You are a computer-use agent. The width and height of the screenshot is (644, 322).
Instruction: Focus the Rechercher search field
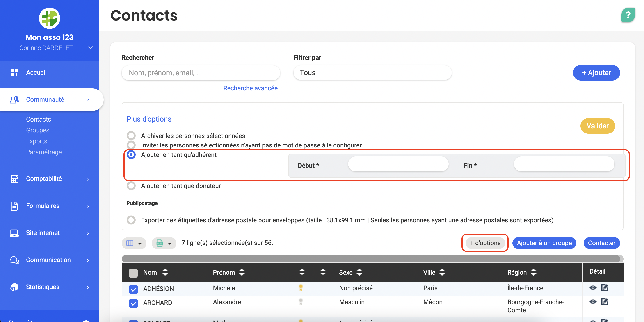click(x=201, y=73)
